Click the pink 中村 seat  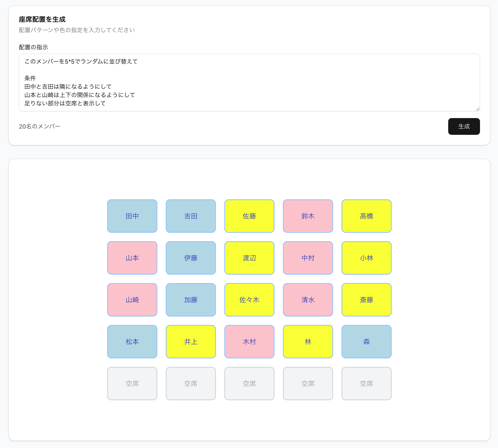click(x=308, y=258)
